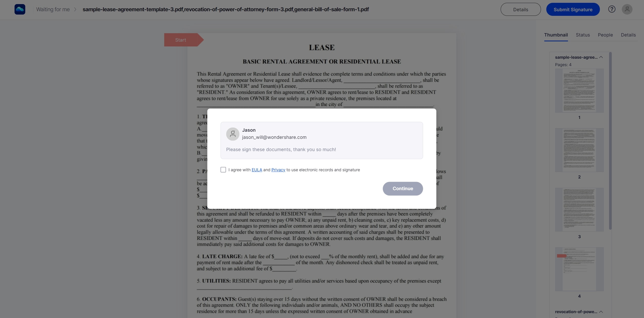Click the Privacy hyperlink
This screenshot has height=318, width=644.
(x=278, y=170)
